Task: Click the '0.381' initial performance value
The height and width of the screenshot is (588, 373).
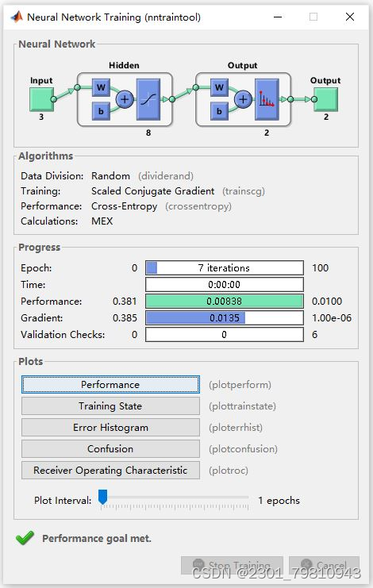Action: pyautogui.click(x=125, y=301)
